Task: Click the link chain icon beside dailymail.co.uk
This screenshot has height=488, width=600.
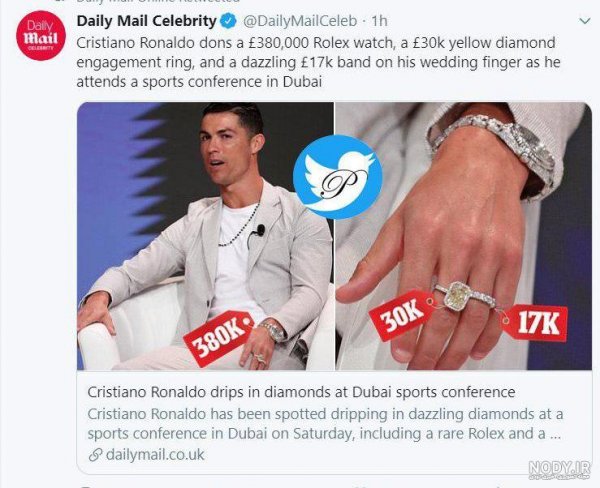Action: point(95,455)
